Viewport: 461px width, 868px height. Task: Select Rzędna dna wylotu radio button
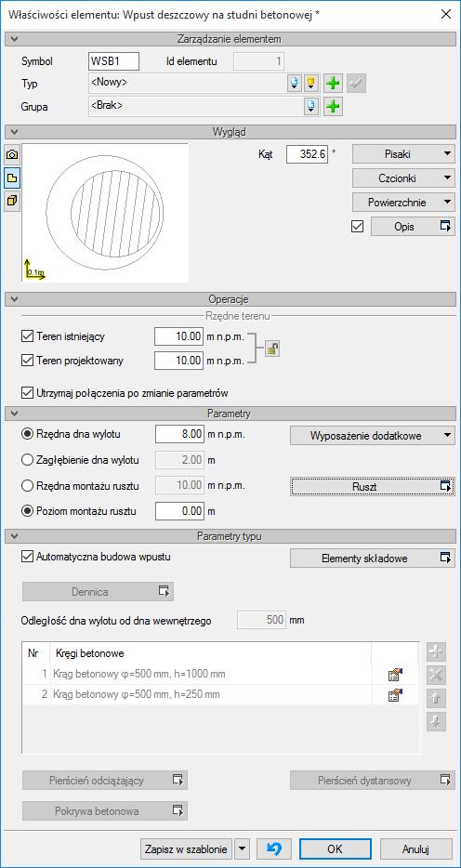[x=27, y=435]
